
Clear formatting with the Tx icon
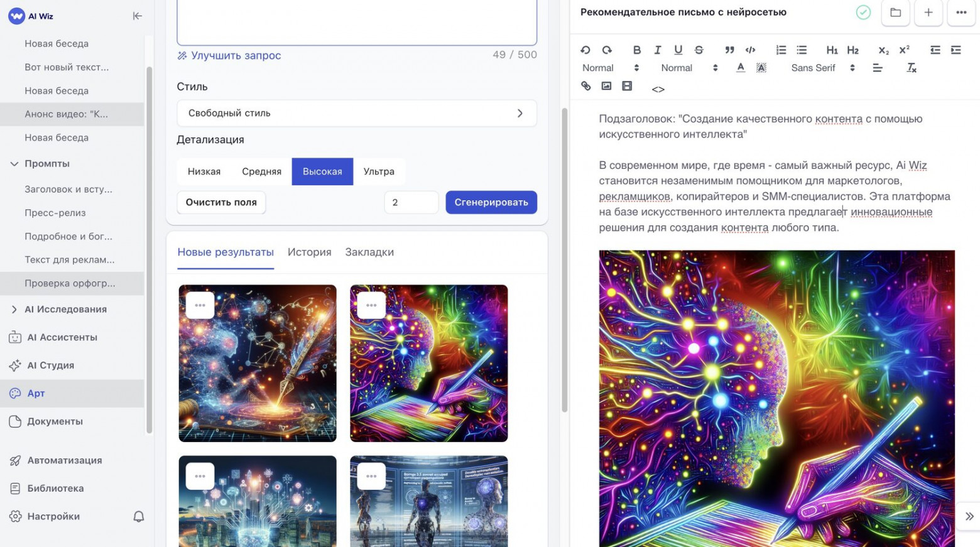tap(912, 68)
